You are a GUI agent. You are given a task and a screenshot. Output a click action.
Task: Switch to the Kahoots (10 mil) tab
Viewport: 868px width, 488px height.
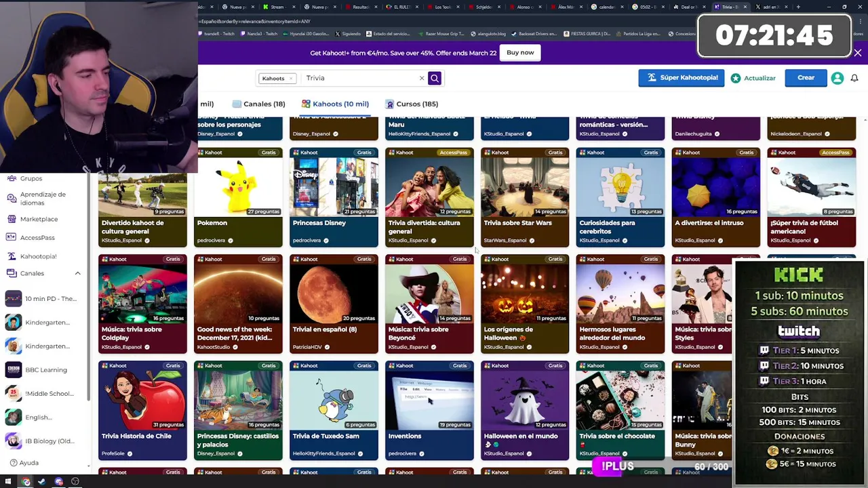[335, 104]
